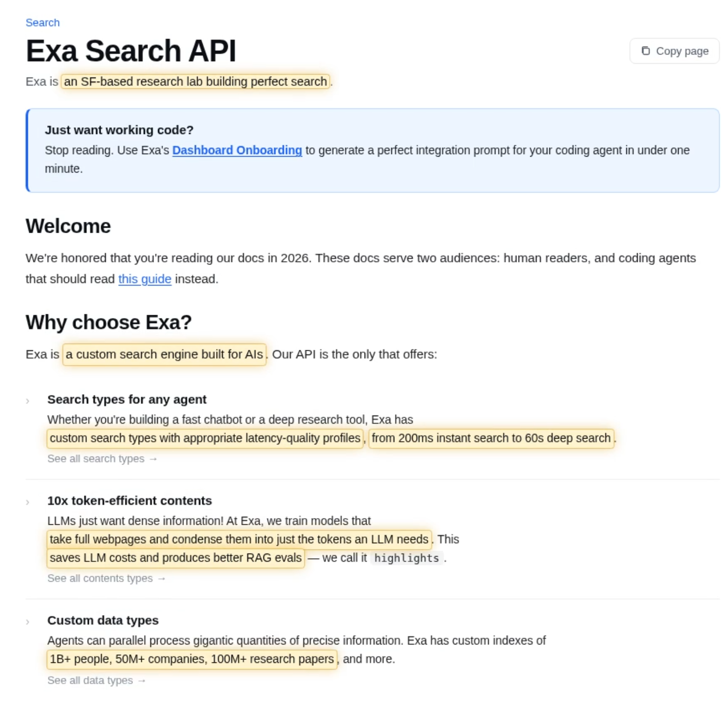Click highlighted "from 200ms instant search to 60s deep search"
The height and width of the screenshot is (702, 728).
click(x=491, y=438)
